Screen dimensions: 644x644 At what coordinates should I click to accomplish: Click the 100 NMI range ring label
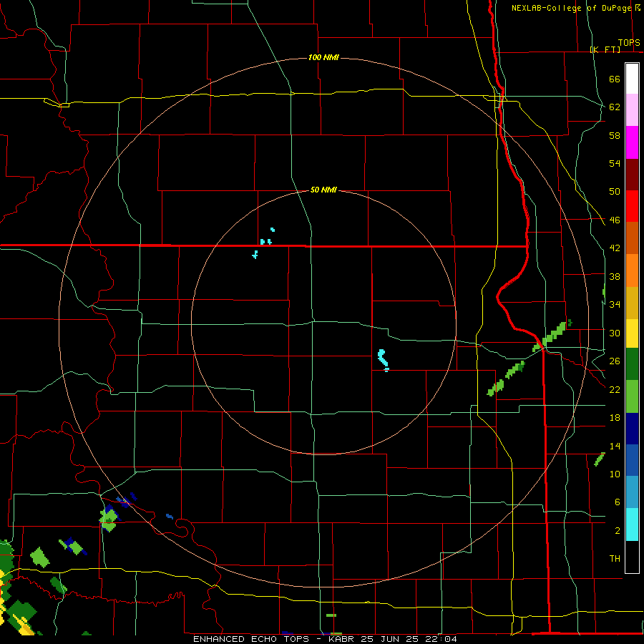(323, 57)
